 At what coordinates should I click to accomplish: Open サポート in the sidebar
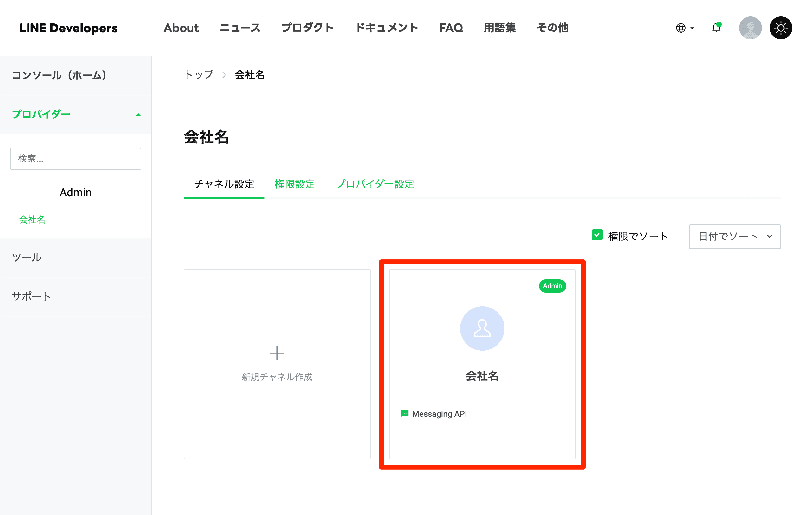[x=76, y=296]
